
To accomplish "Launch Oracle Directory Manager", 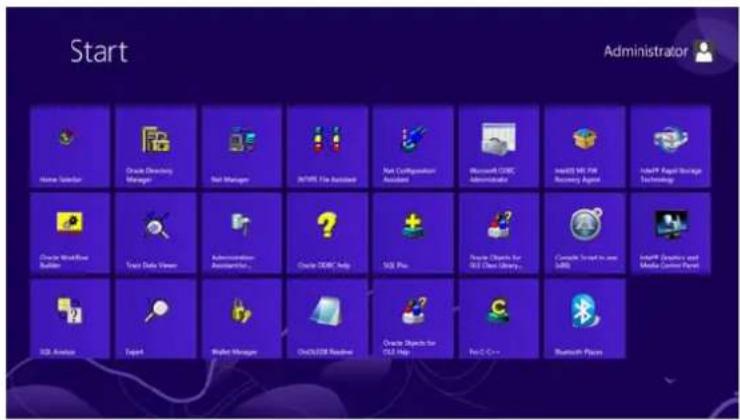I will 156,147.
